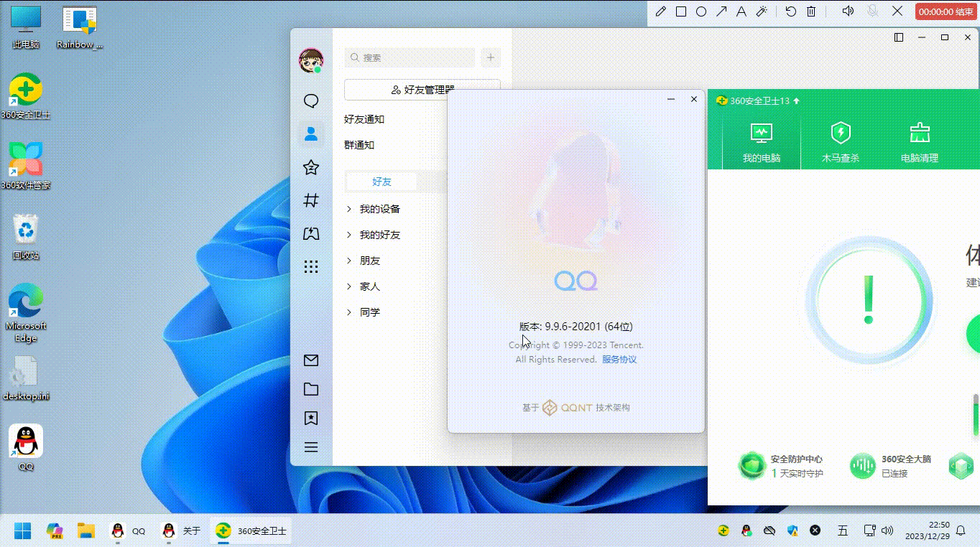Screen dimensions: 980x547
Task: Click the QQ desktop shortcut
Action: point(26,447)
